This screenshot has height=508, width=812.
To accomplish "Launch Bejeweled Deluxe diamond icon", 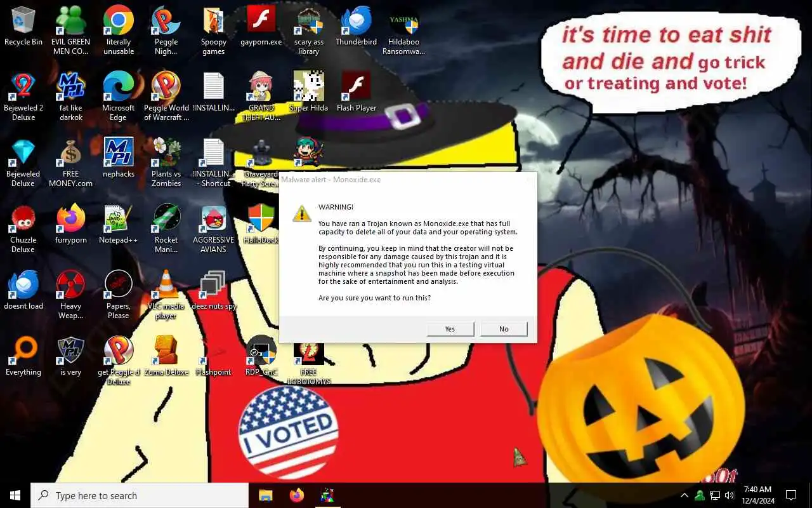I will pos(23,163).
